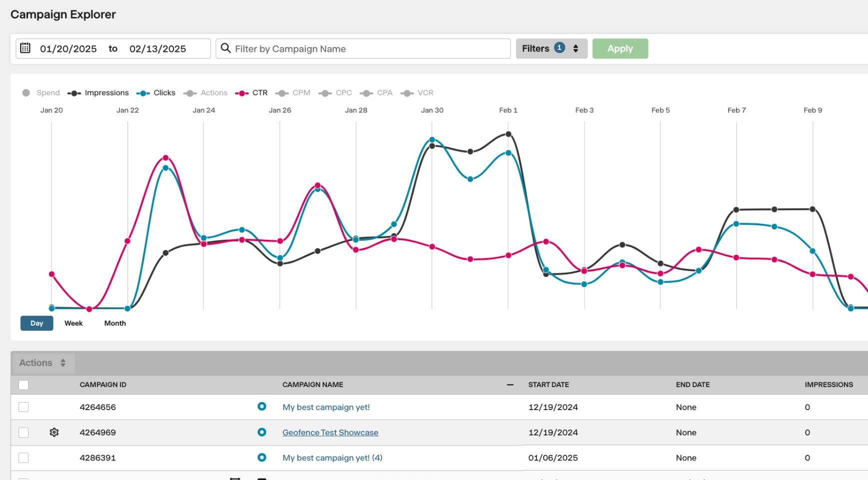This screenshot has width=868, height=480.
Task: Switch chart to Week view
Action: 73,323
